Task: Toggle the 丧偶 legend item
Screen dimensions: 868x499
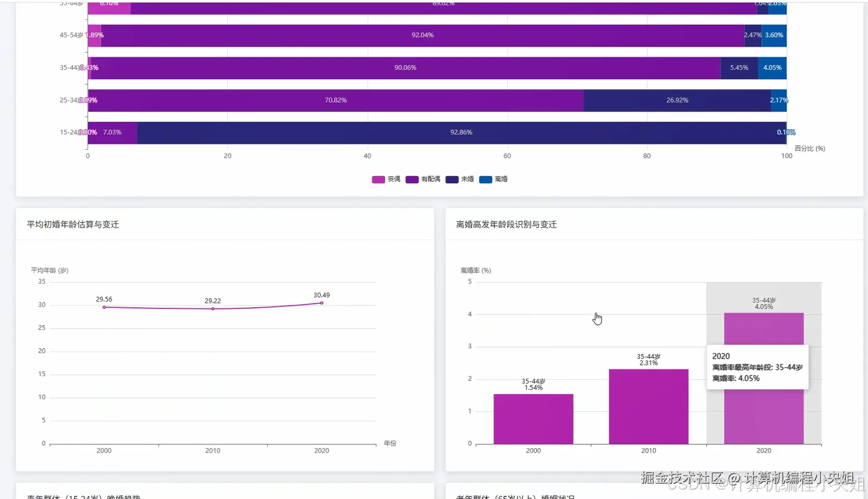Action: (386, 179)
